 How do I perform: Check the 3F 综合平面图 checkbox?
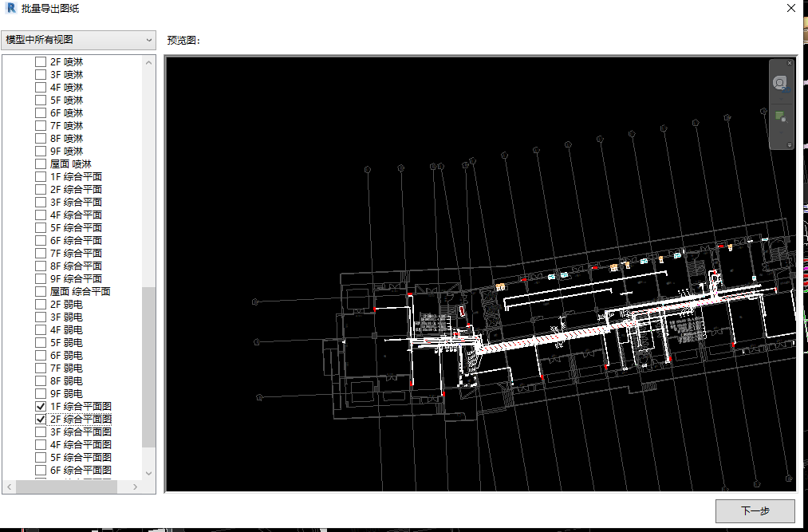[x=41, y=432]
